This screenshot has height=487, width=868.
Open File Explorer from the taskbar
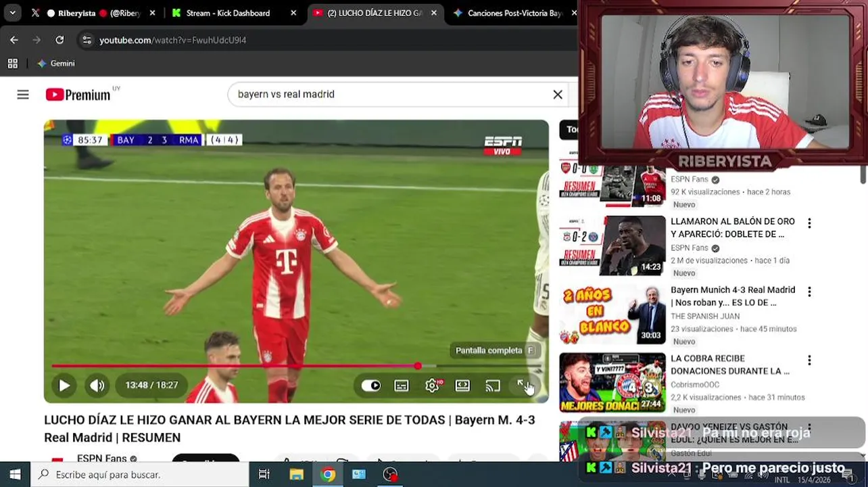[x=296, y=475]
